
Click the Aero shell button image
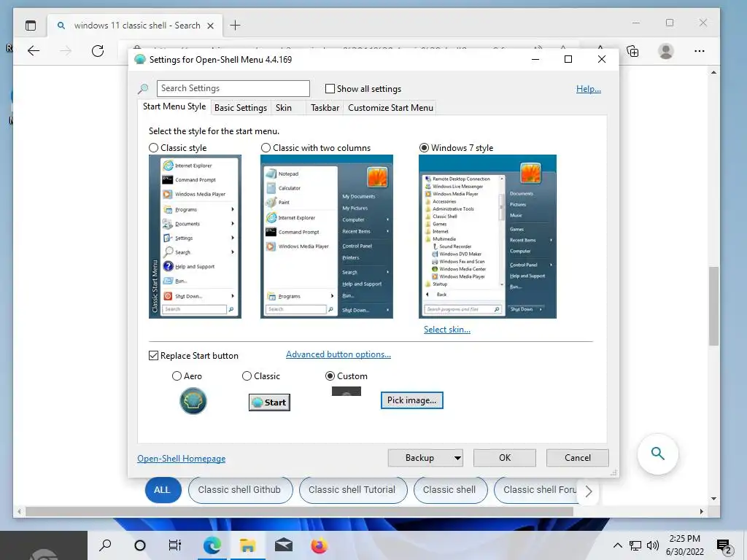[x=193, y=401]
